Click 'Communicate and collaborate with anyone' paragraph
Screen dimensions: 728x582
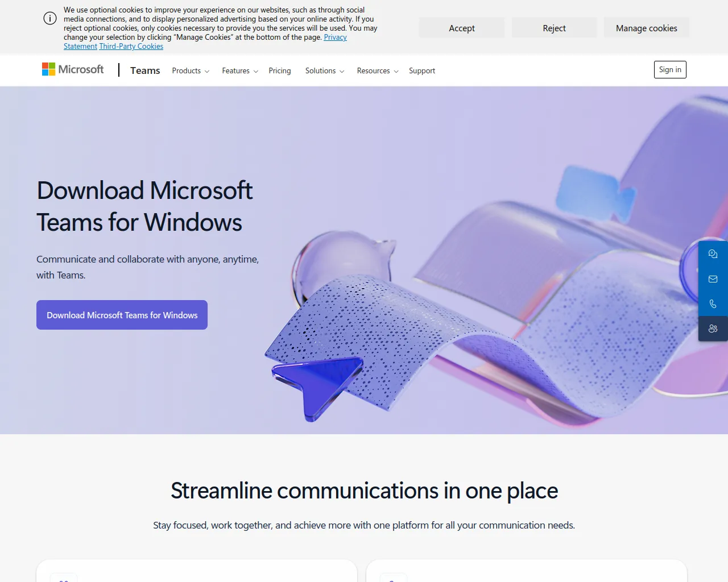[x=148, y=267]
